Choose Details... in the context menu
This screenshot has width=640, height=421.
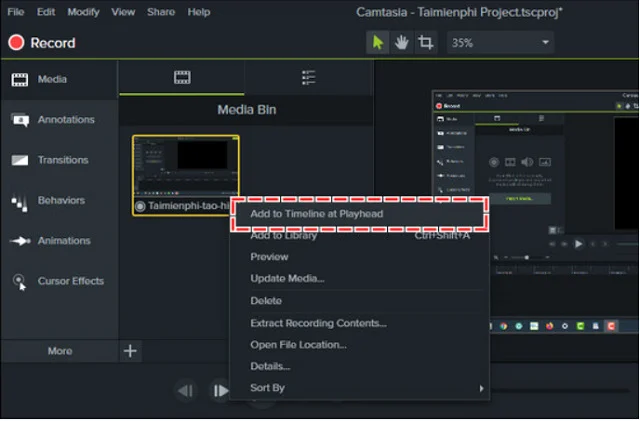click(359, 367)
